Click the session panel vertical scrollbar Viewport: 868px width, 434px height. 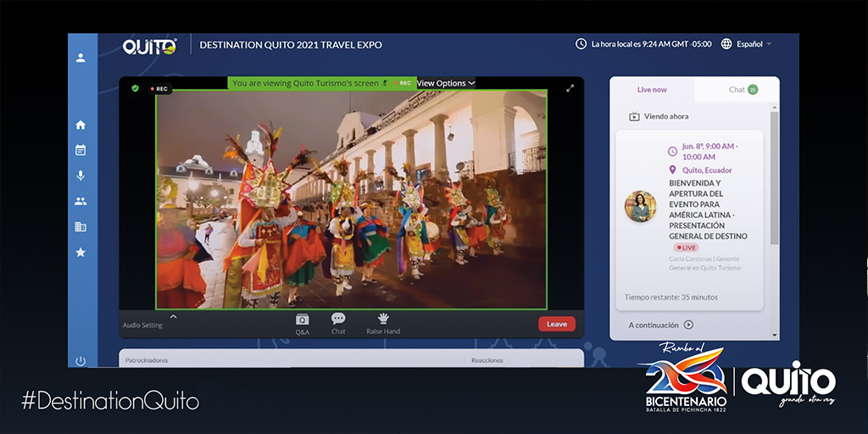click(x=774, y=178)
